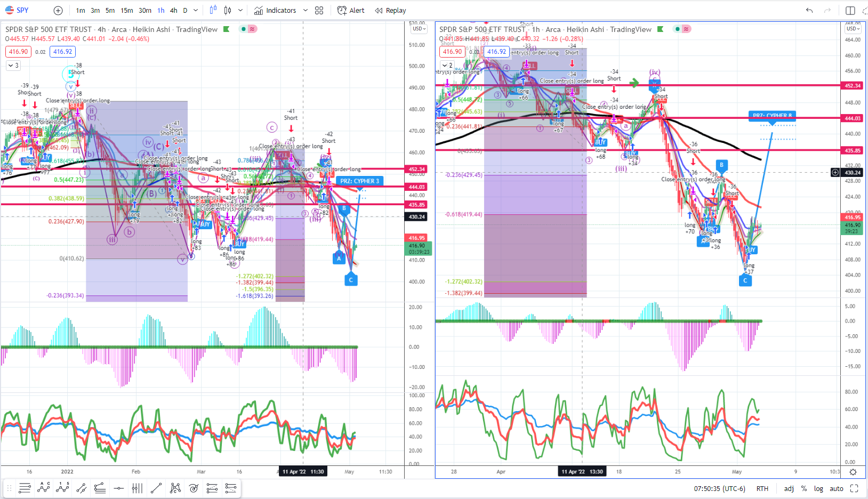868x499 pixels.
Task: Select the Cypher pattern tool
Action: 175,488
